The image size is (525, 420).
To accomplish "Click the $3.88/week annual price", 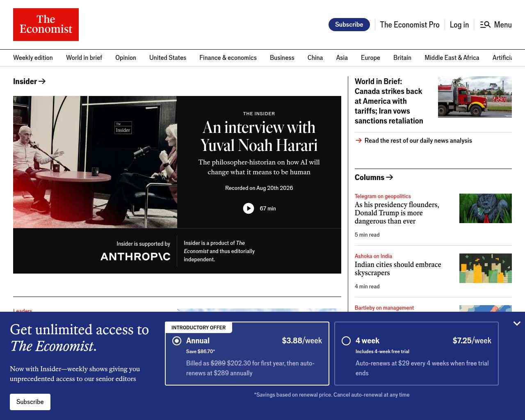I will point(302,341).
